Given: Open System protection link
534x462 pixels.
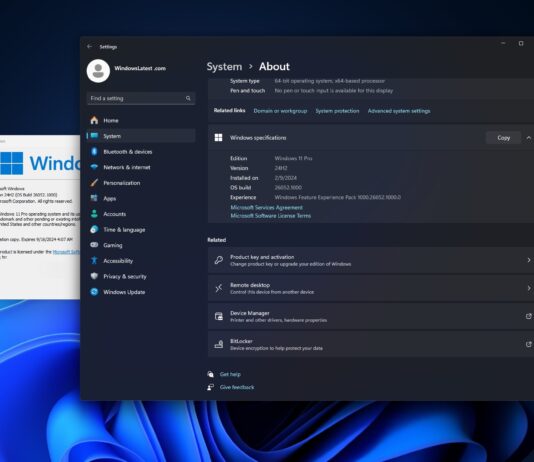Looking at the screenshot, I should 337,111.
